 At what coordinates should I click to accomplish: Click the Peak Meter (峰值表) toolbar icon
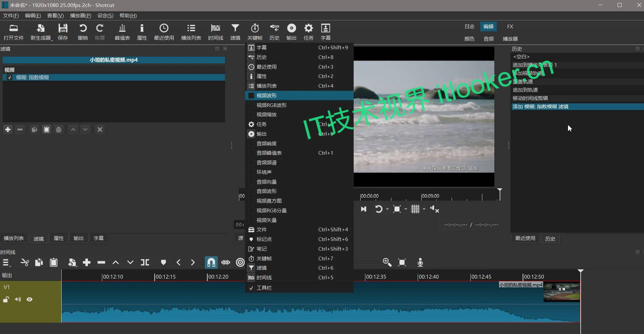click(x=122, y=32)
